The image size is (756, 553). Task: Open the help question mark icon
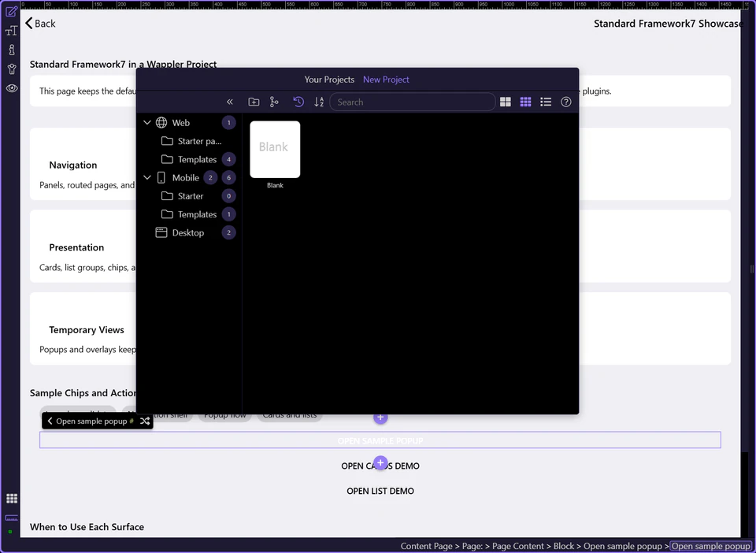click(x=566, y=102)
